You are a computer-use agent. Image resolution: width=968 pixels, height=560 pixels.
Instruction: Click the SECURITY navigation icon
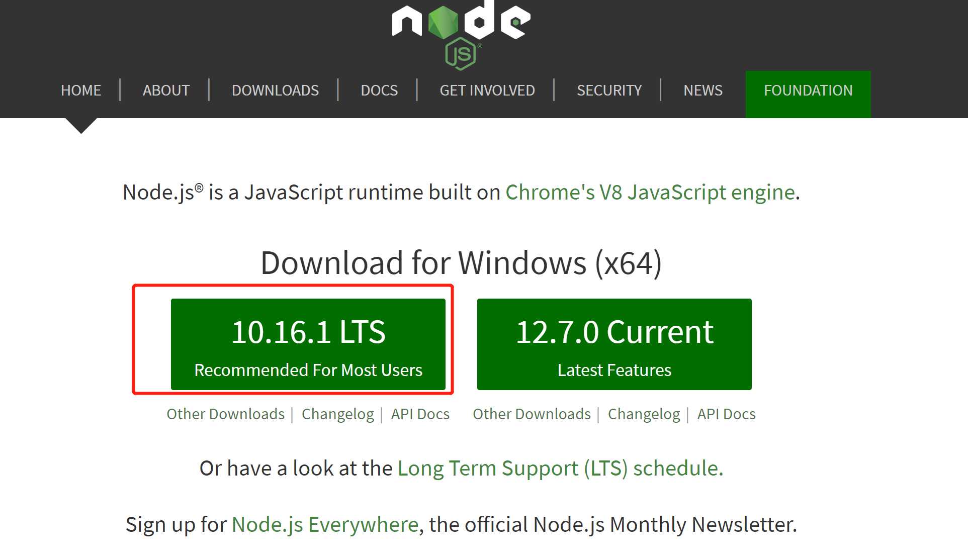[x=608, y=90]
